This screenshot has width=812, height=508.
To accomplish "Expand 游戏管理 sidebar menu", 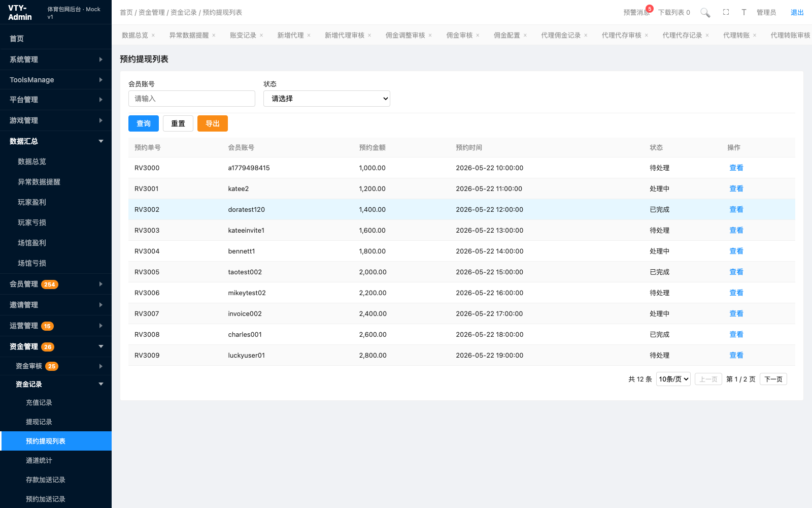I will tap(56, 120).
